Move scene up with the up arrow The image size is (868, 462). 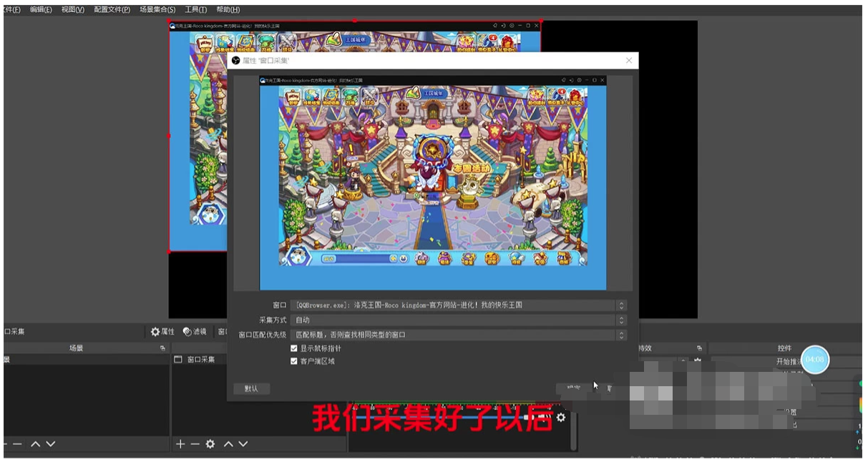click(34, 444)
